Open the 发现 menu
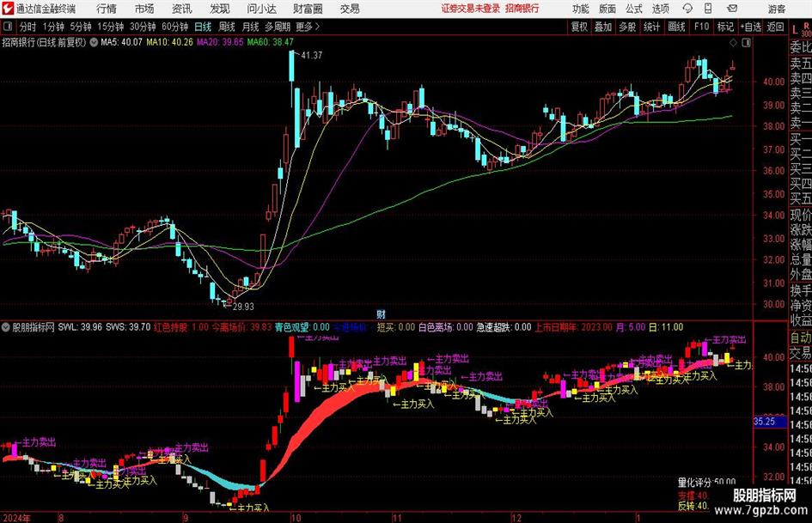 click(220, 9)
